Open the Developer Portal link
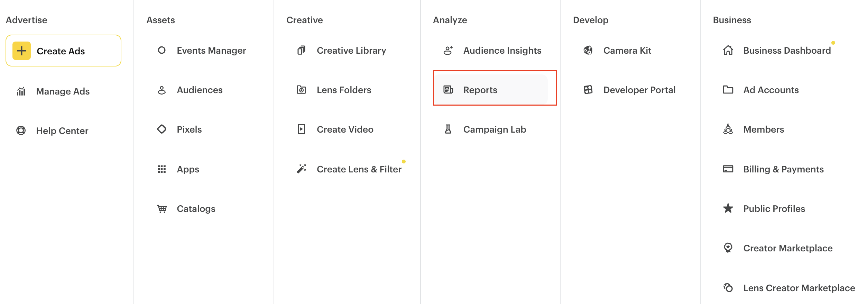The width and height of the screenshot is (868, 304). click(639, 90)
